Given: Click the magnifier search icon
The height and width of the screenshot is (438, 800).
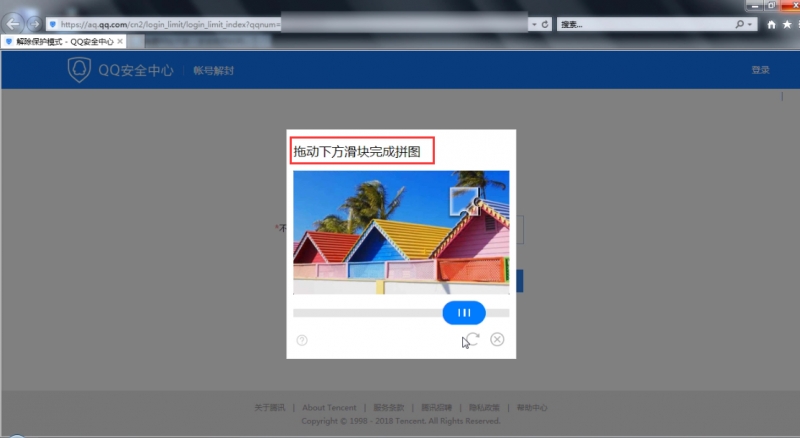Looking at the screenshot, I should pos(739,24).
